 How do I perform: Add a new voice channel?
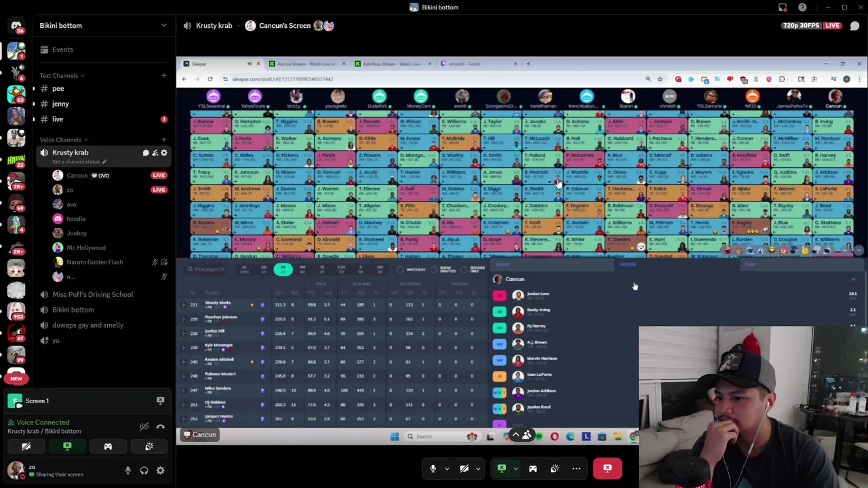click(x=163, y=140)
